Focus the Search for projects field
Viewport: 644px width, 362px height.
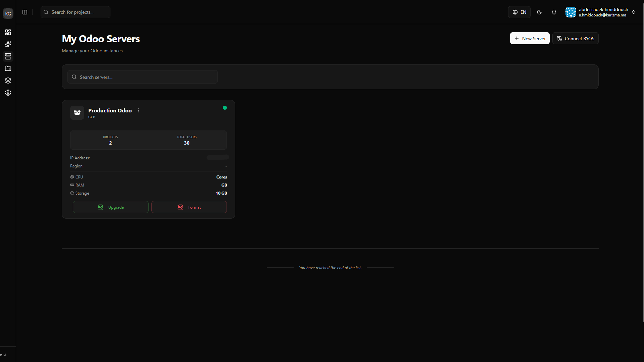[x=76, y=12]
